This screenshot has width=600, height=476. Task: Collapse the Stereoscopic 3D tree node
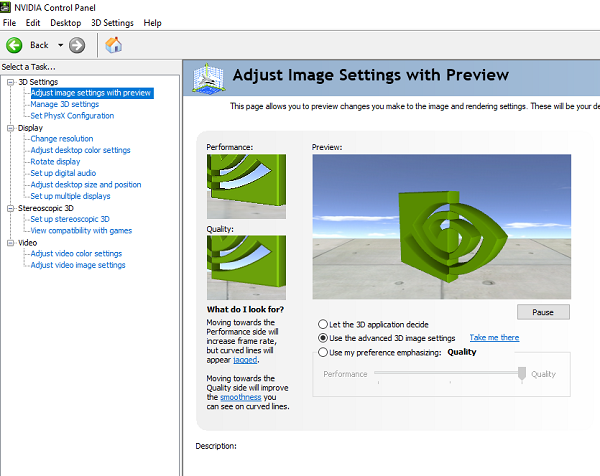tap(10, 208)
